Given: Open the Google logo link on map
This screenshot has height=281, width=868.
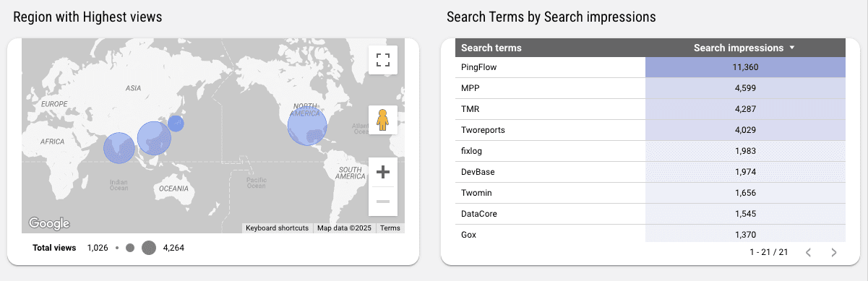Looking at the screenshot, I should pyautogui.click(x=49, y=223).
